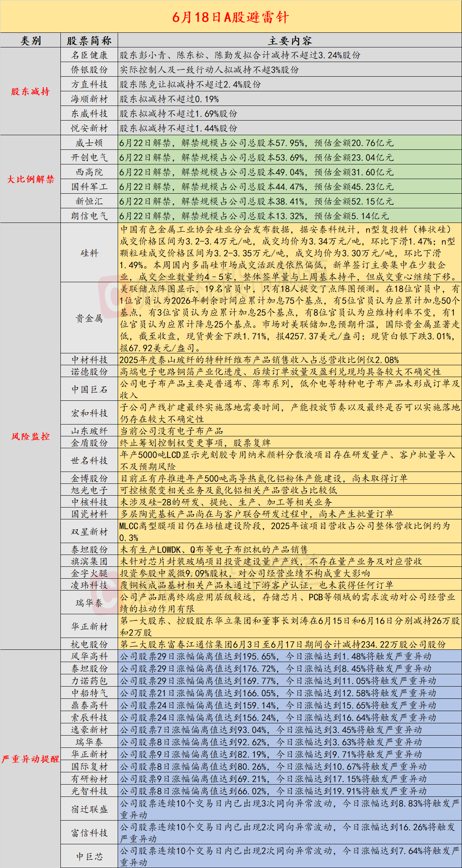Click stock name 旗滨集团
Viewport: 462px width, 868px height.
click(89, 561)
